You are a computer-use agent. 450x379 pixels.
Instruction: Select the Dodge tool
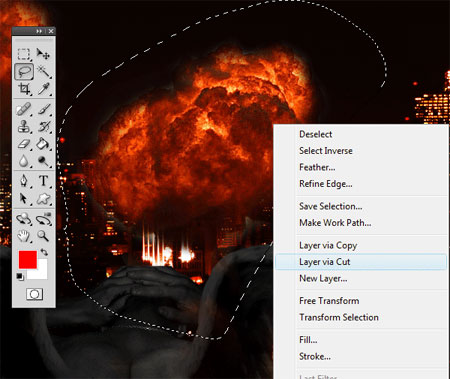coord(43,161)
